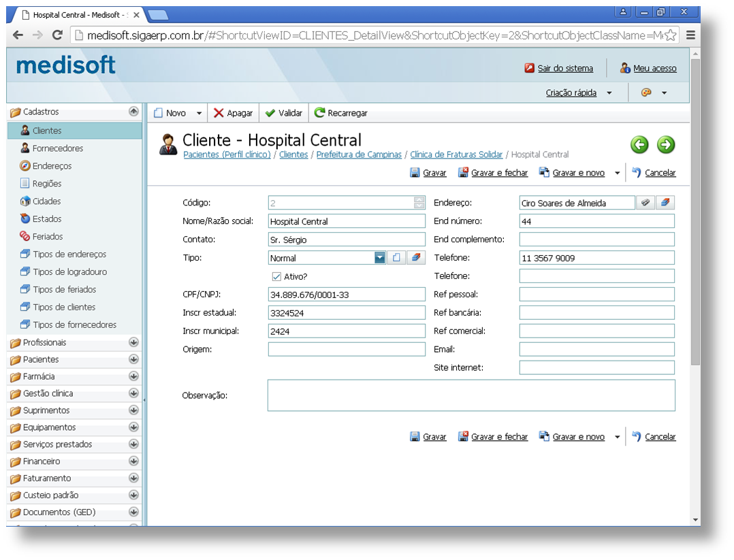Reload the page in the browser
This screenshot has height=560, width=734.
[x=57, y=35]
